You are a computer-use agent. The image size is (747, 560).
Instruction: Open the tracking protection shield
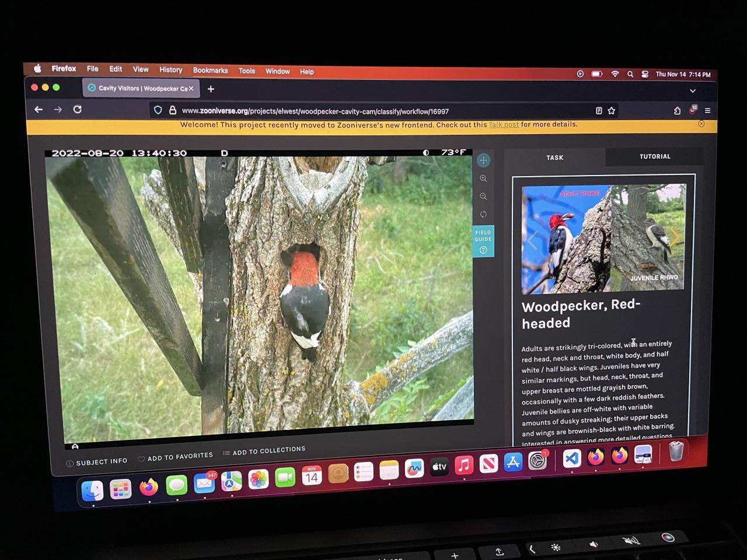tap(158, 110)
